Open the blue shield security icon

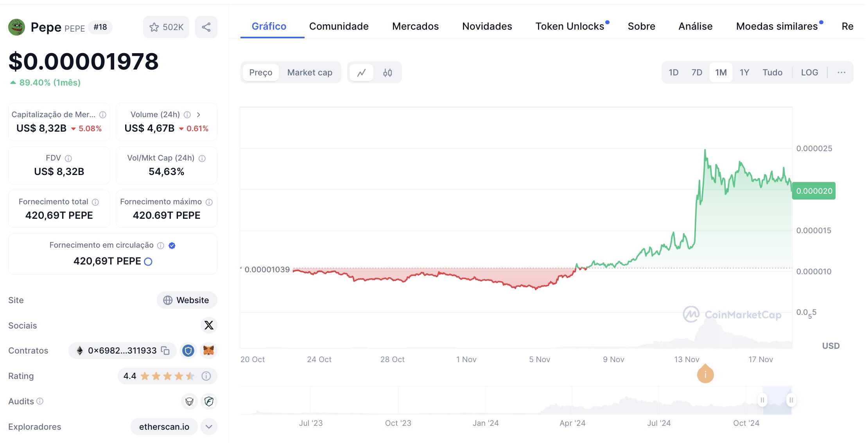tap(188, 350)
